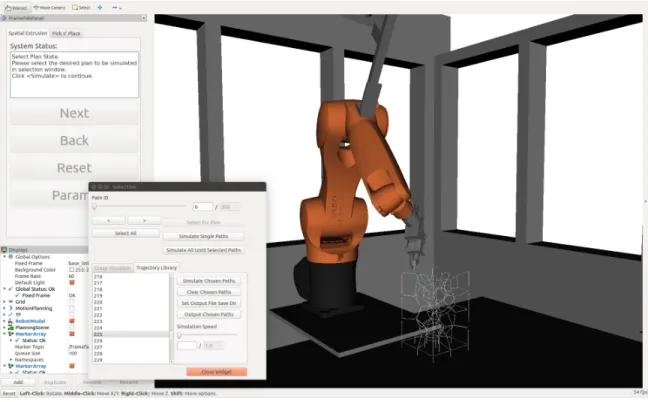Switch to the Pick n' Place tab
Screen dimensions: 648x402
(x=66, y=33)
